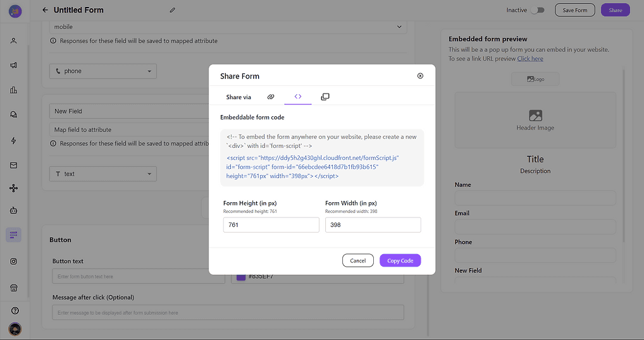Click the Message after click input
644x340 pixels.
228,313
